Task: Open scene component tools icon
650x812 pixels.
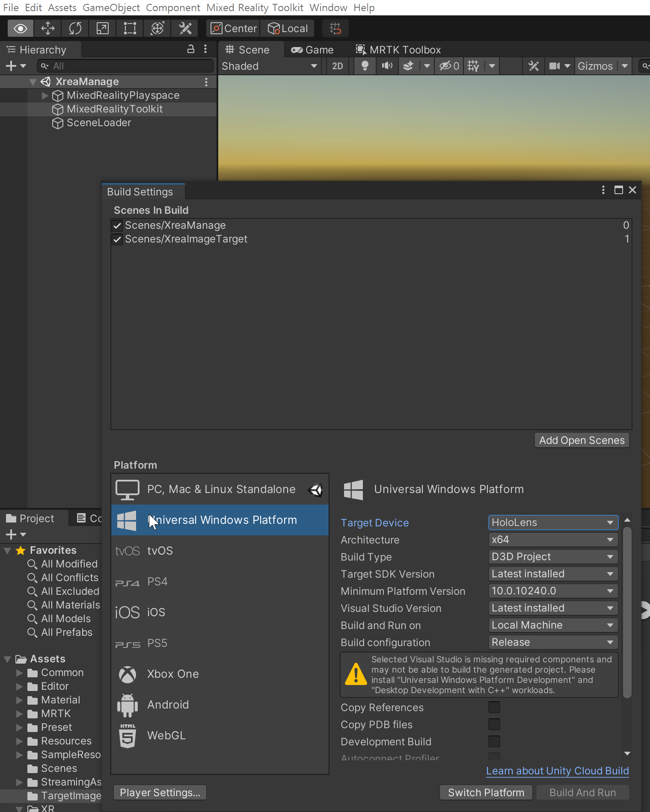Action: pyautogui.click(x=534, y=66)
